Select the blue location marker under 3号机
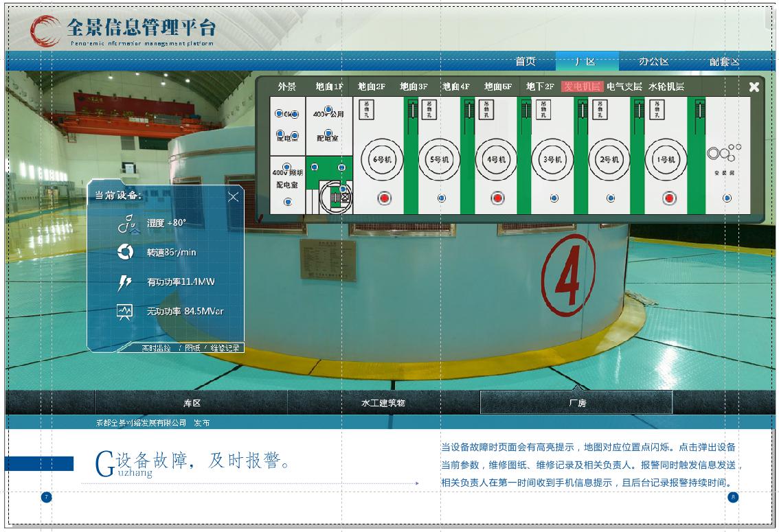779x532 pixels. [x=554, y=198]
